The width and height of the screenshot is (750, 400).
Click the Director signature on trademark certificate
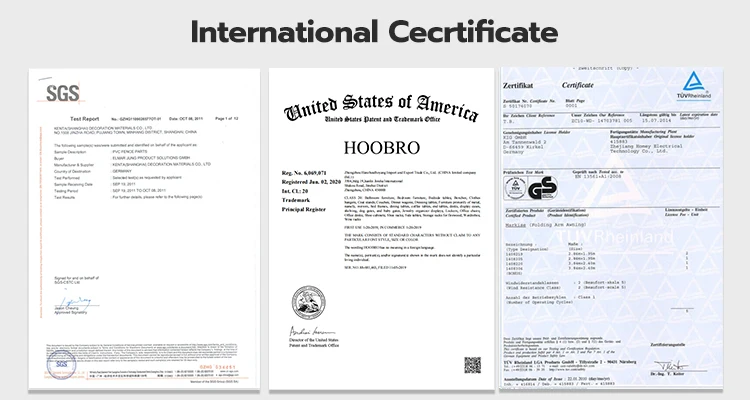[x=311, y=331]
